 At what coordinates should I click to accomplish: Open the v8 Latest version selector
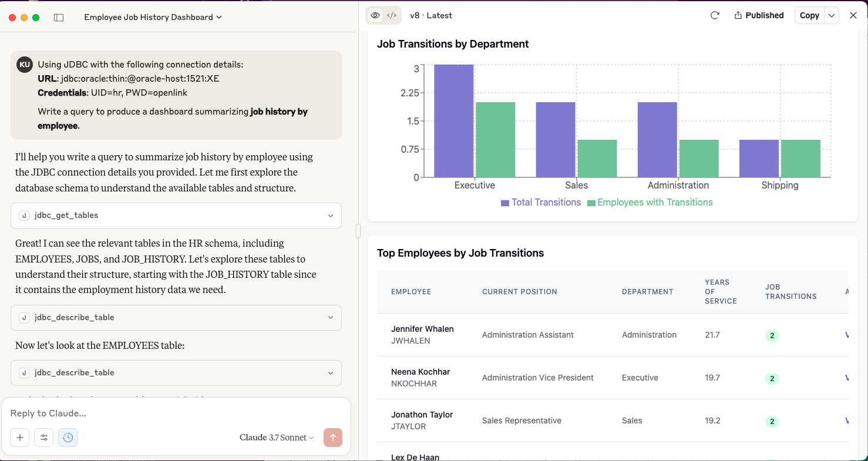click(x=431, y=15)
